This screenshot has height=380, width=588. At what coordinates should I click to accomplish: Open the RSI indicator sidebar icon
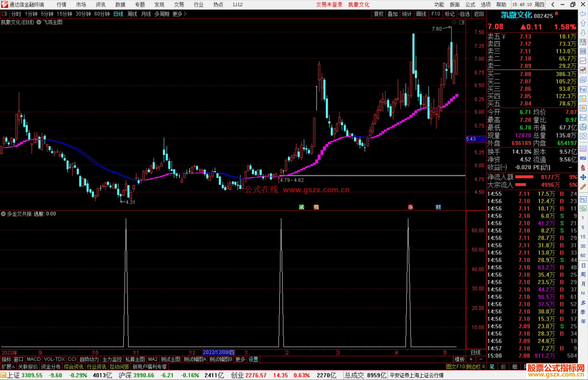click(x=583, y=158)
